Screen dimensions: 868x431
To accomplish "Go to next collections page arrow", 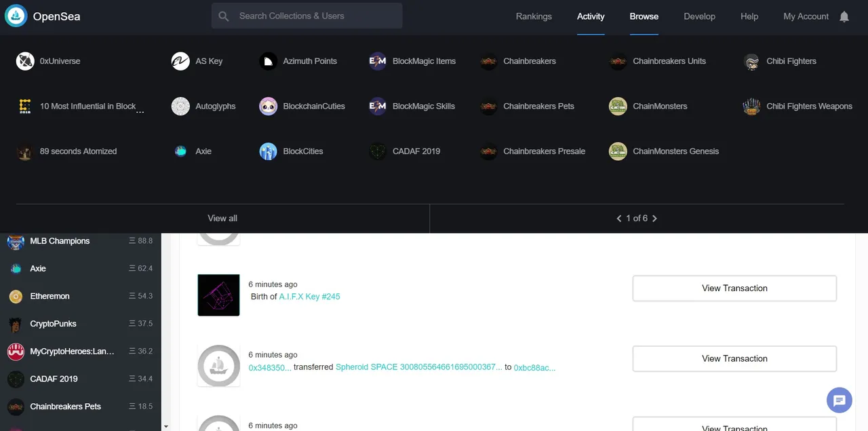I will click(654, 219).
